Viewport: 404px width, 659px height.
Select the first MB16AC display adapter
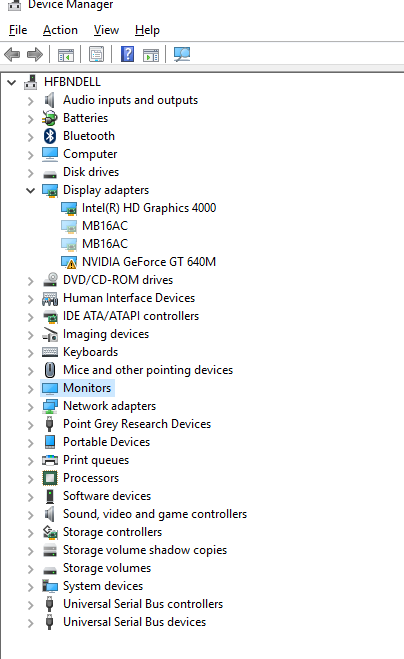[105, 226]
